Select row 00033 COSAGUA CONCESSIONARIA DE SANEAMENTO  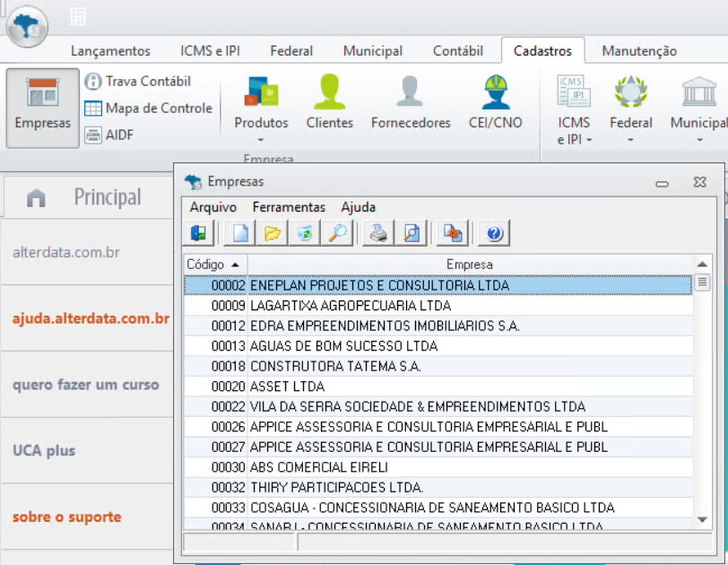click(x=438, y=508)
